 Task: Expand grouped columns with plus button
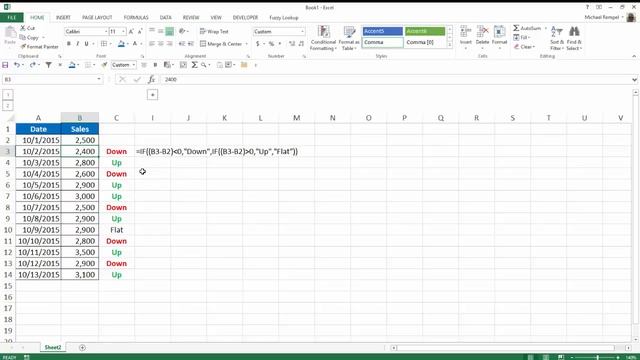(152, 95)
